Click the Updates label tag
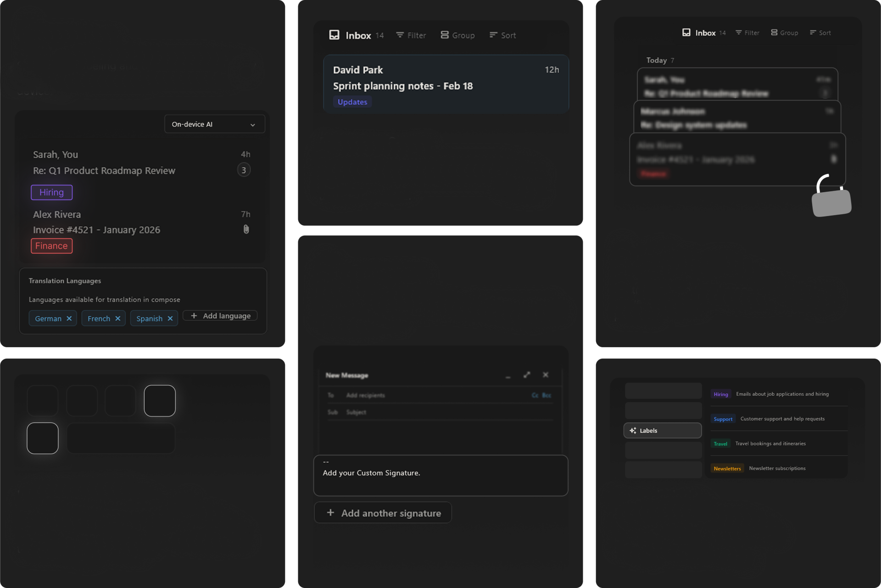 click(x=352, y=102)
